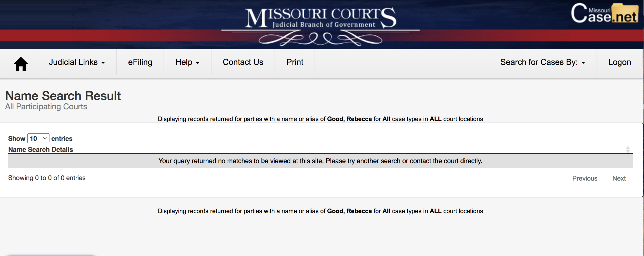This screenshot has width=644, height=256.
Task: Open the Contact Us page
Action: coord(243,62)
